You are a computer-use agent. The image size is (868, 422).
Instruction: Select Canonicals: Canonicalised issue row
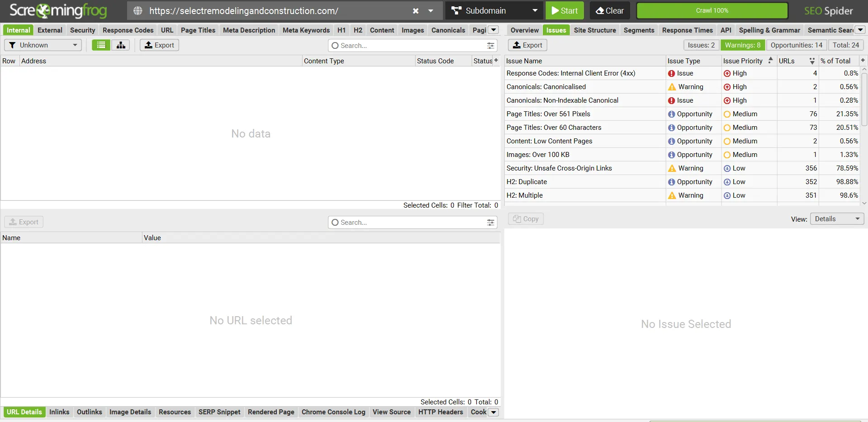point(682,87)
